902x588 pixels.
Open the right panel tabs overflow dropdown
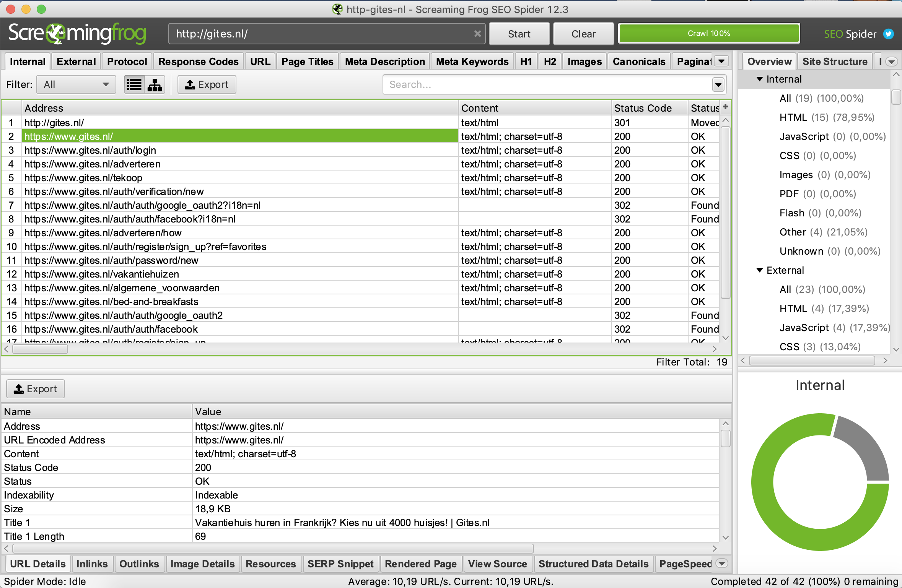coord(892,62)
